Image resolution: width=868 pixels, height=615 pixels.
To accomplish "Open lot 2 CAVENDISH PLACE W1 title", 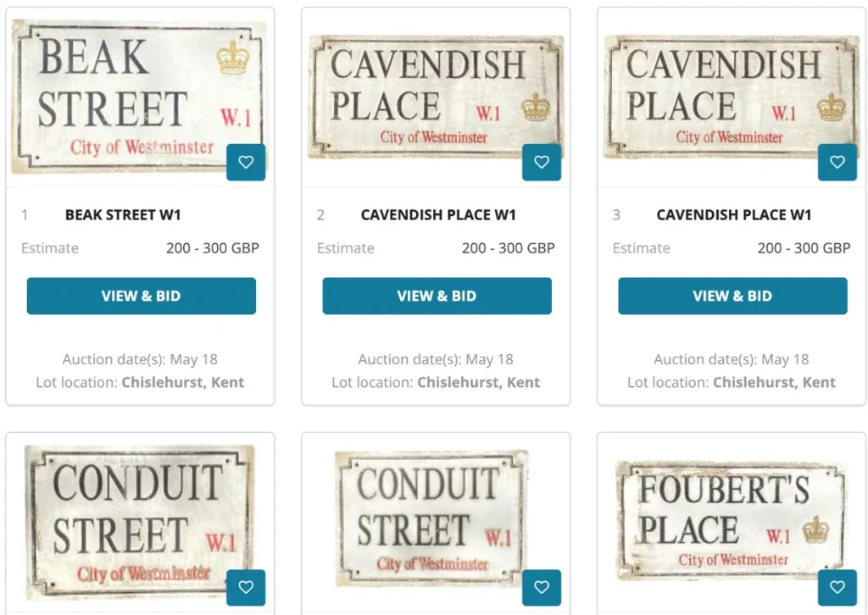I will tap(438, 215).
